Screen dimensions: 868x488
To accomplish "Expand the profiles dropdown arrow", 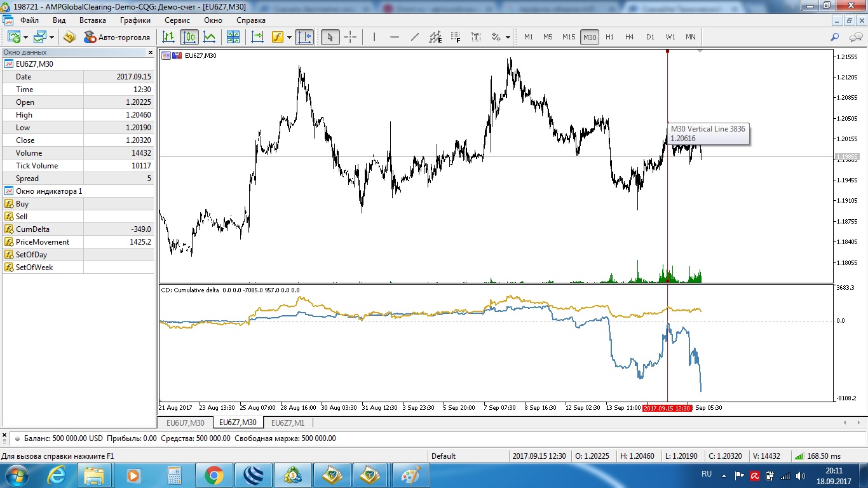I will (51, 37).
